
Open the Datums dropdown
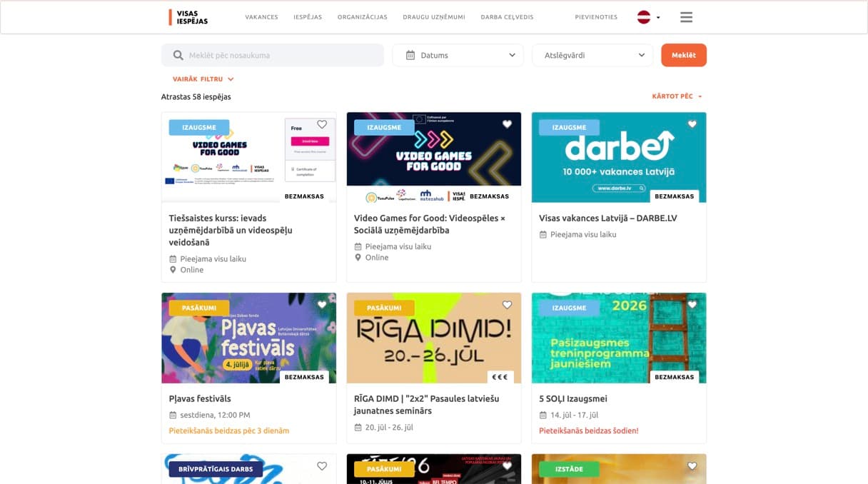click(458, 55)
